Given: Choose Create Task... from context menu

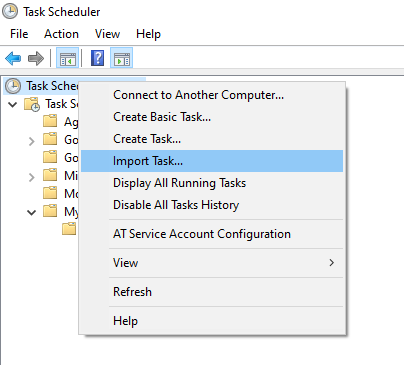Looking at the screenshot, I should coord(212,139).
